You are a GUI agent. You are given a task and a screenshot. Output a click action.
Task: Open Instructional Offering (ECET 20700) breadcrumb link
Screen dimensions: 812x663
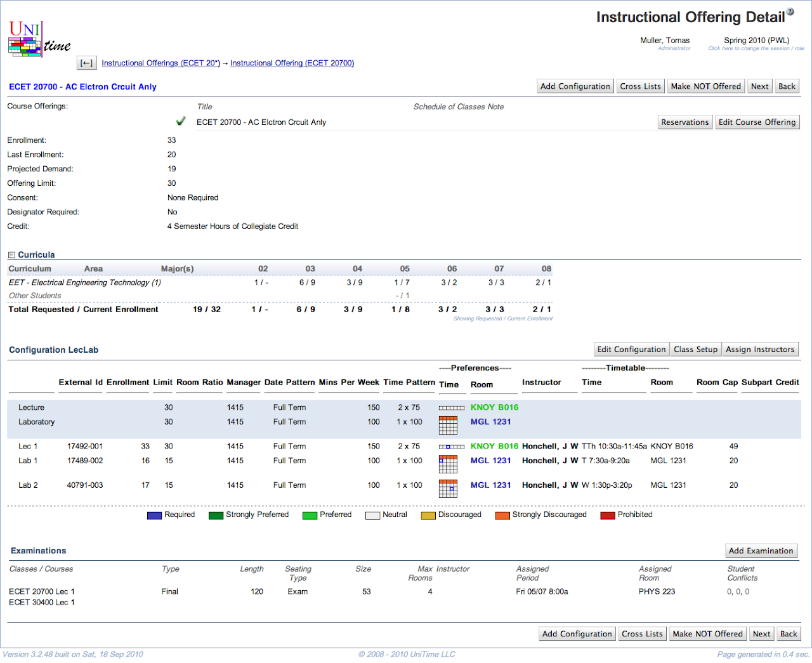coord(292,63)
